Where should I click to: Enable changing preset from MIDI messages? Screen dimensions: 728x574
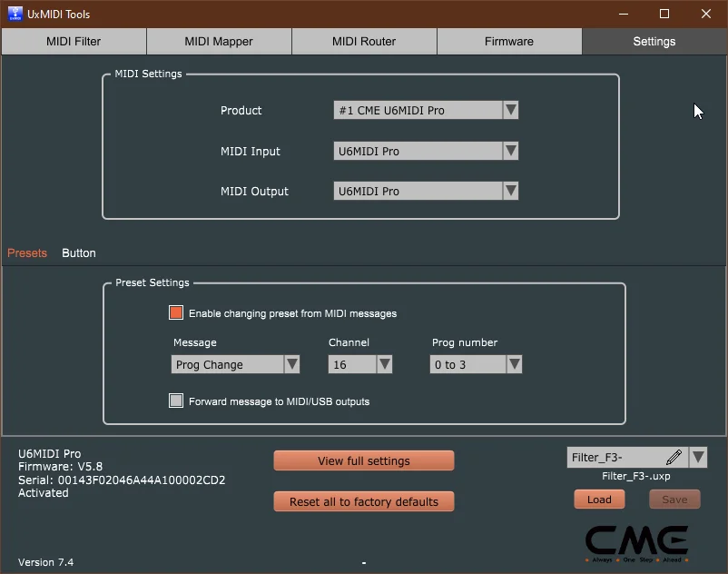(176, 312)
